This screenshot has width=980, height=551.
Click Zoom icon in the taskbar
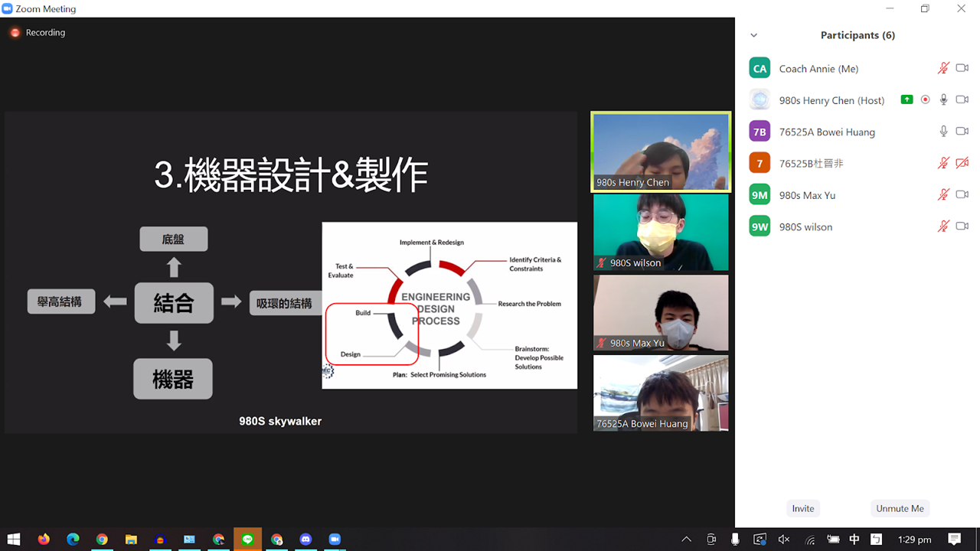(335, 539)
